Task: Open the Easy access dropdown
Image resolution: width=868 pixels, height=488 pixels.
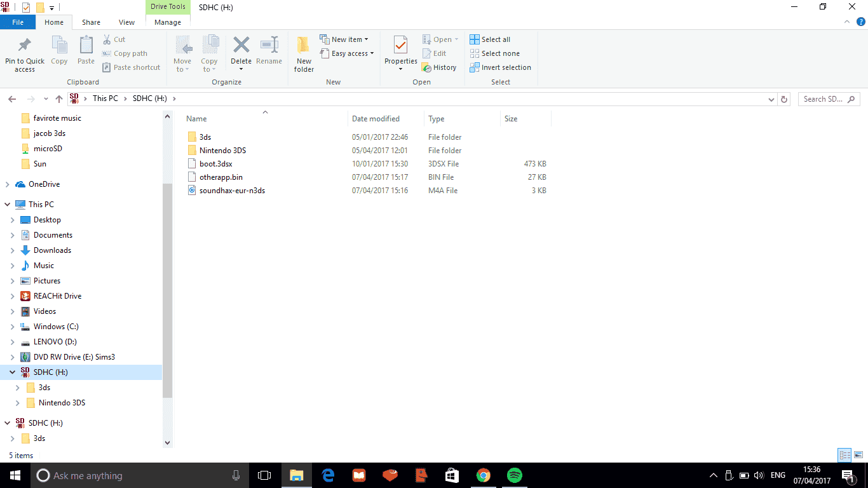Action: coord(347,53)
